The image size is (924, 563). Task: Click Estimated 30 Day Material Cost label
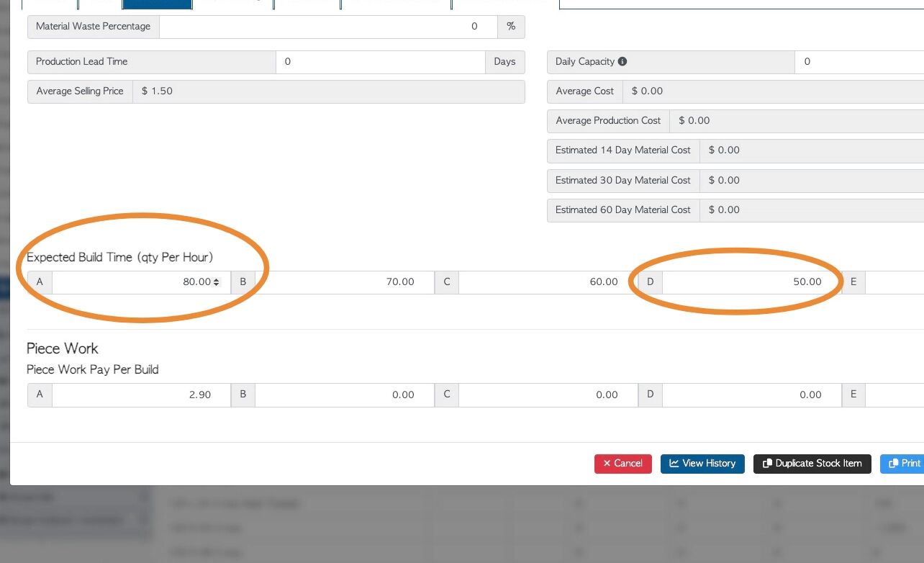(x=623, y=181)
